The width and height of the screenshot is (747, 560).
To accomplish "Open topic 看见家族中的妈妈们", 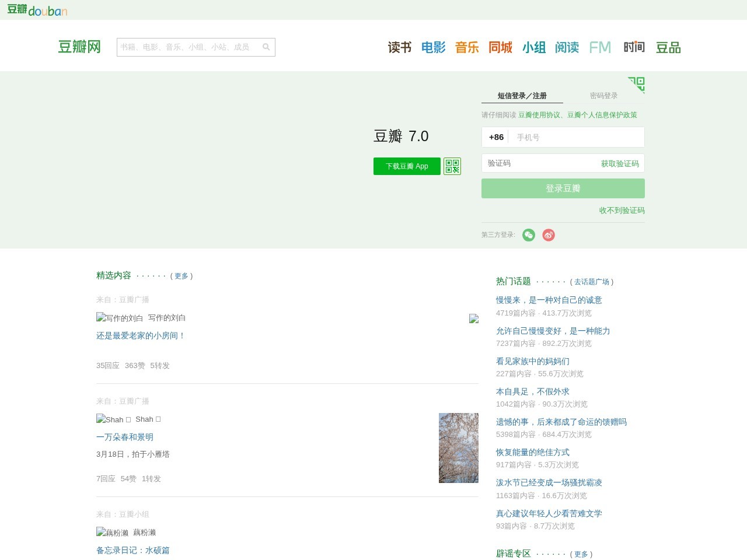I will (533, 361).
